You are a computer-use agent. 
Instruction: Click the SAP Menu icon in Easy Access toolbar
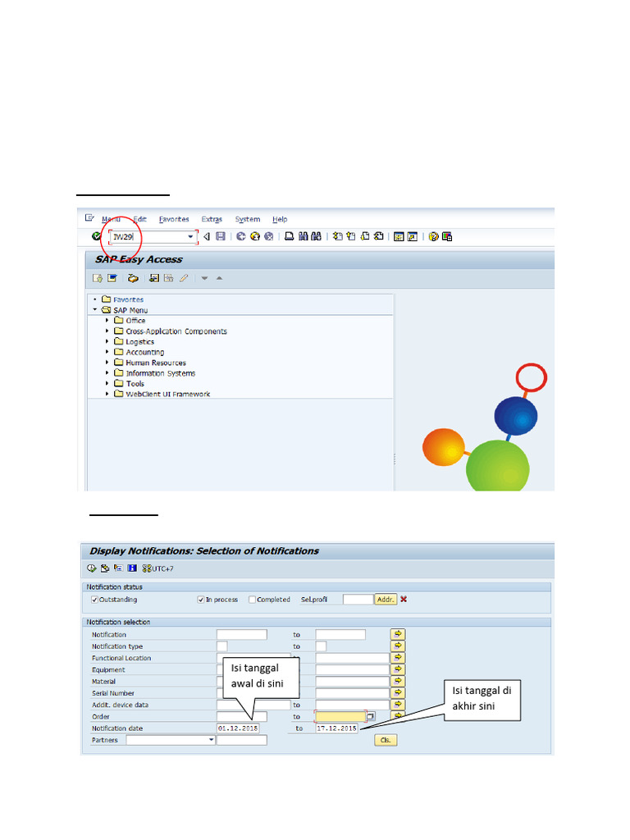(112, 278)
